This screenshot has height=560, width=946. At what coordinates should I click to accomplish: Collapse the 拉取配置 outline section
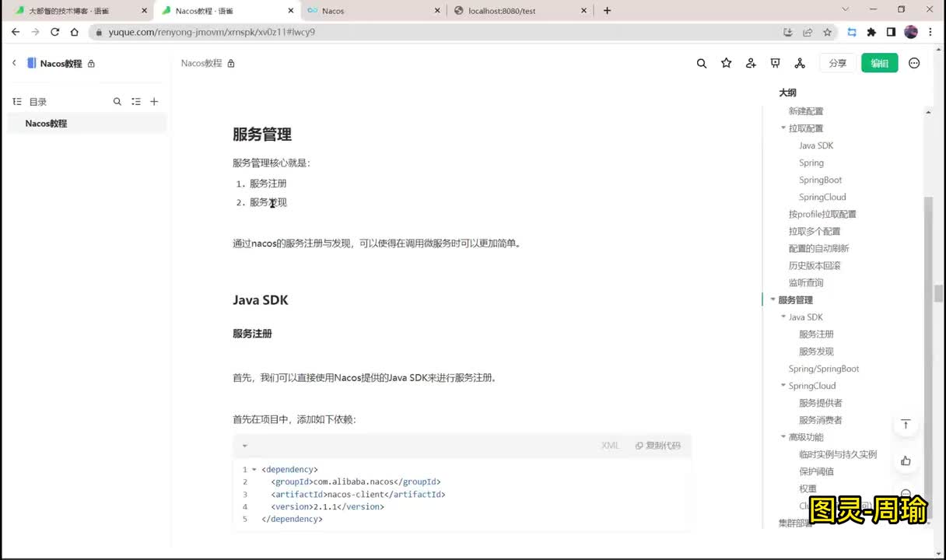click(783, 128)
